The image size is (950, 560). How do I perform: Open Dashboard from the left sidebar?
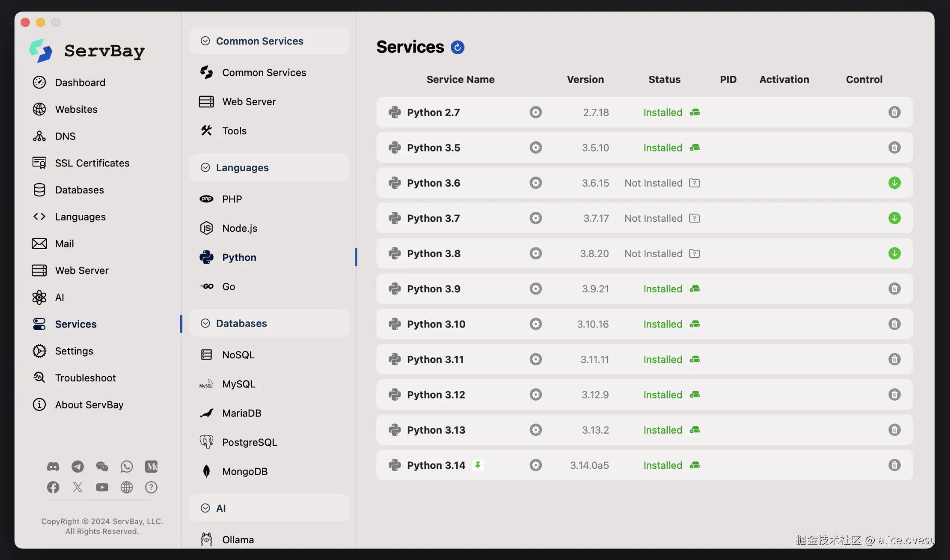tap(80, 82)
